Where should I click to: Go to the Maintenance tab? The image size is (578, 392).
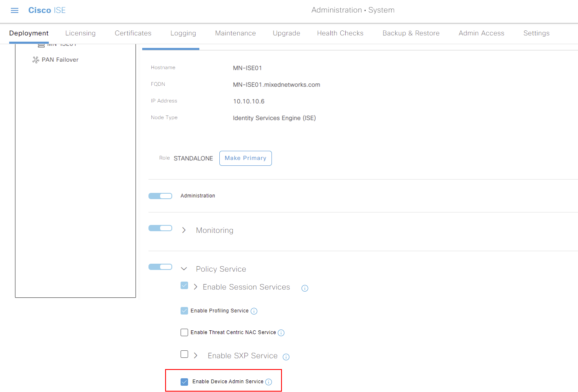(x=236, y=33)
